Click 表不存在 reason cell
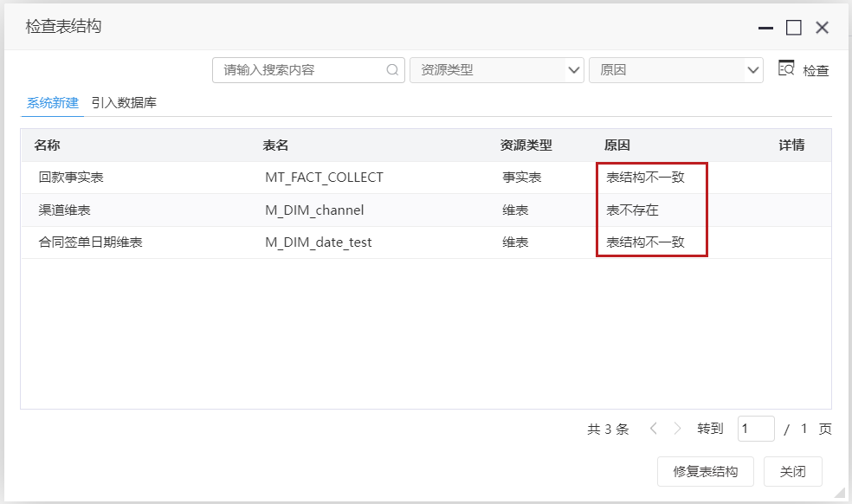Viewport: 852px width, 504px height. coord(632,210)
